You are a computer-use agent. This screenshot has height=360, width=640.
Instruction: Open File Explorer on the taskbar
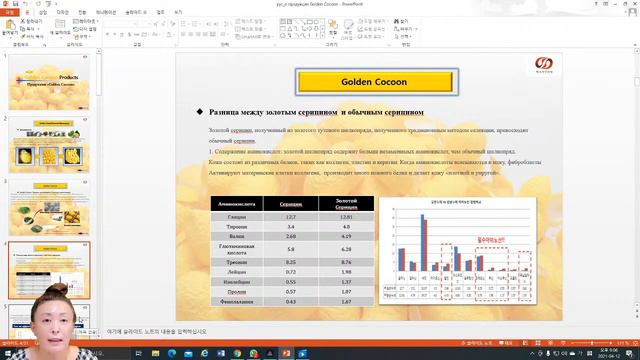(x=155, y=353)
